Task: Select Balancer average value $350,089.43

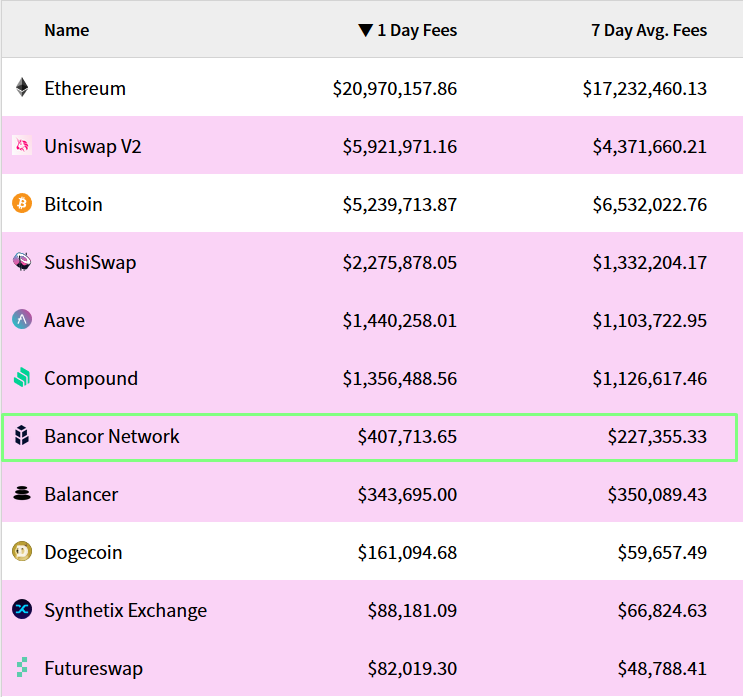Action: point(658,494)
